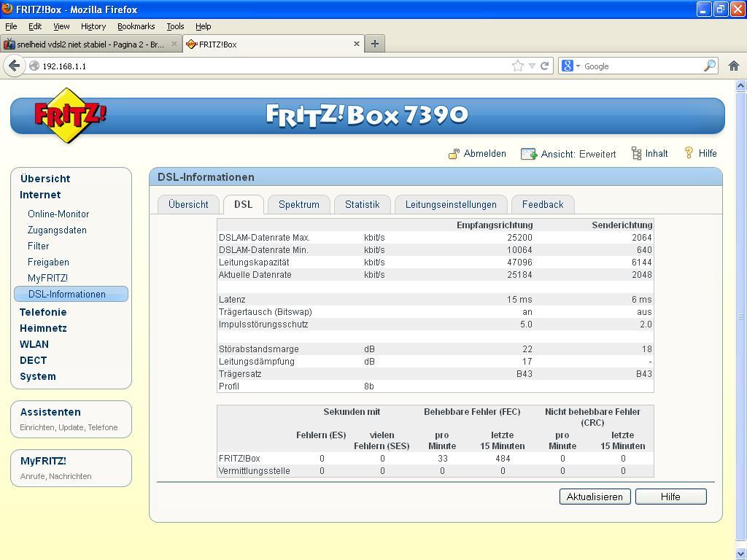This screenshot has height=560, width=747.
Task: Expand the DECT section
Action: (33, 360)
